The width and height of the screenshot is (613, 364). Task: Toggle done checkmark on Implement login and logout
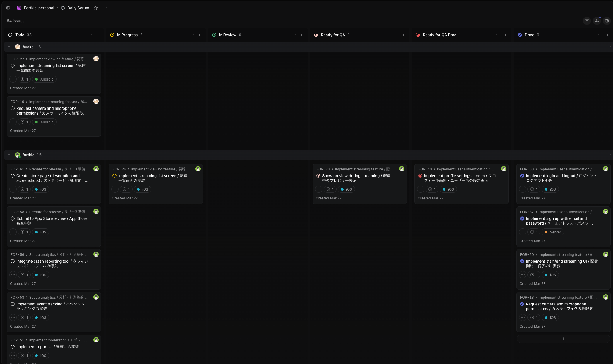[522, 176]
